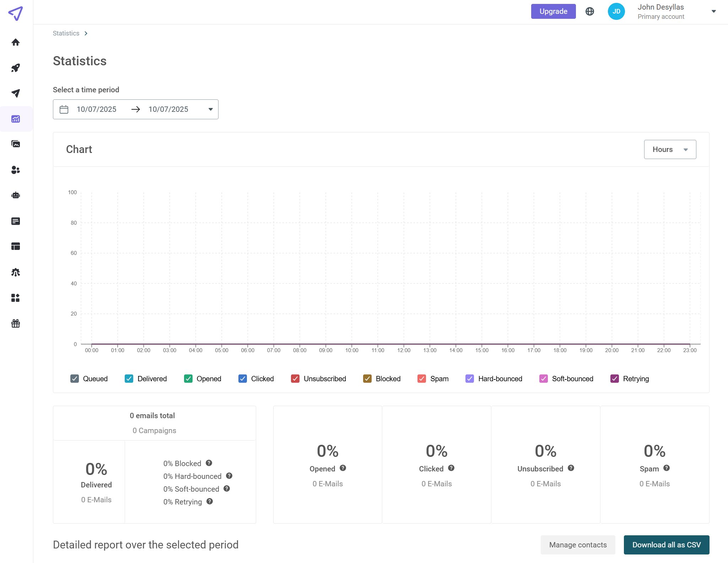This screenshot has height=563, width=728.
Task: Open the Automation robot icon
Action: 16,195
